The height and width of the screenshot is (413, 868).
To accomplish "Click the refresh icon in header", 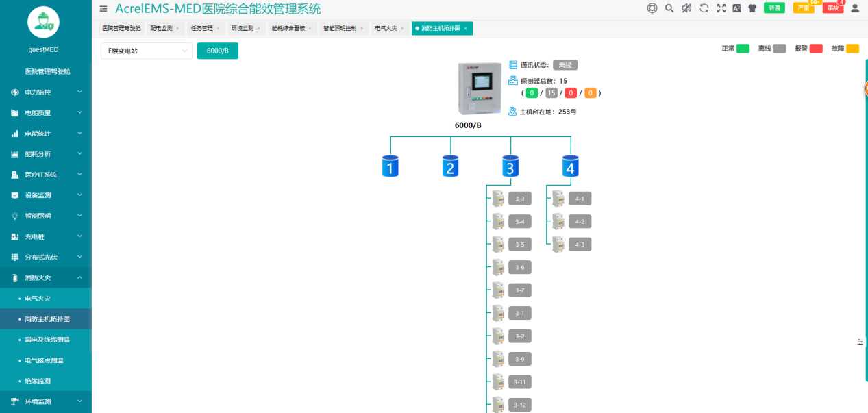I will [x=704, y=8].
